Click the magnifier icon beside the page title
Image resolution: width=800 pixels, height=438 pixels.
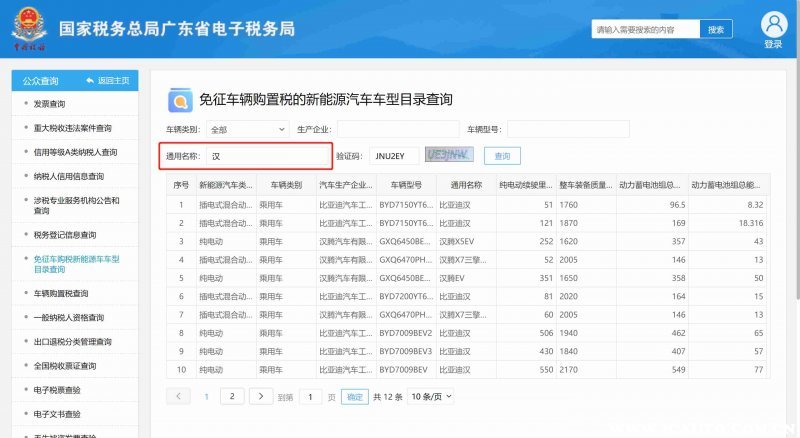pyautogui.click(x=180, y=100)
